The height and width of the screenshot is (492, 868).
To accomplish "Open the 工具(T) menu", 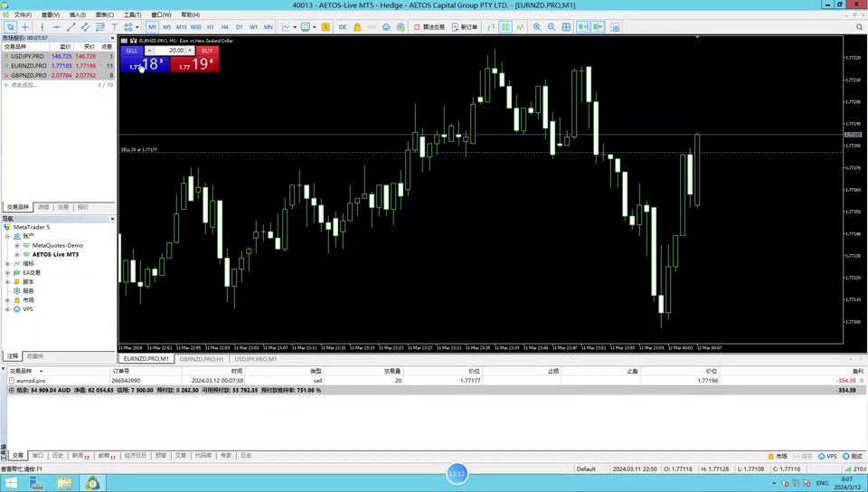I will [132, 15].
